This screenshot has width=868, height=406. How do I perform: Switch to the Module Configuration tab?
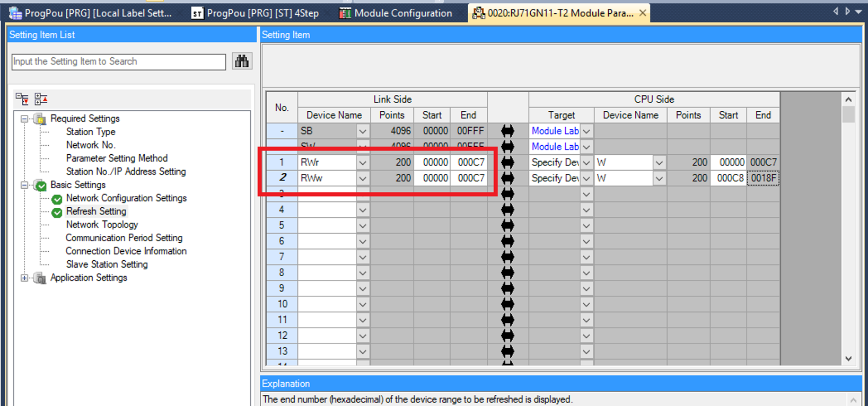coord(396,13)
